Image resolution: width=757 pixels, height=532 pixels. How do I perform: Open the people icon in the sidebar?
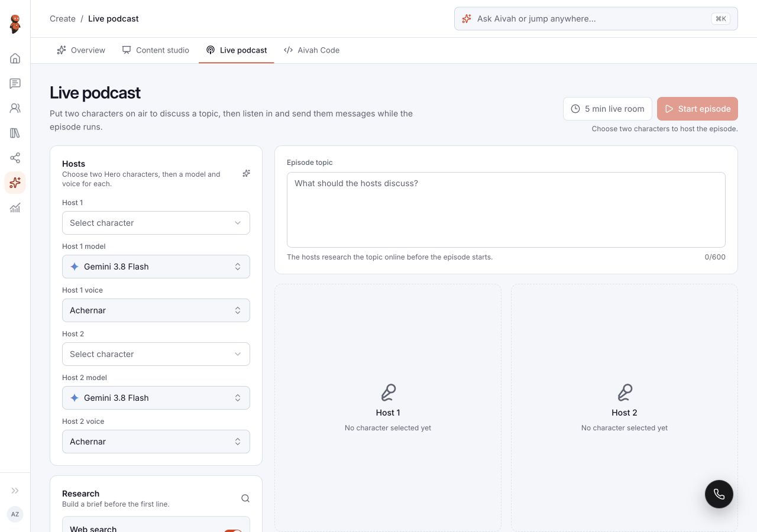point(15,108)
